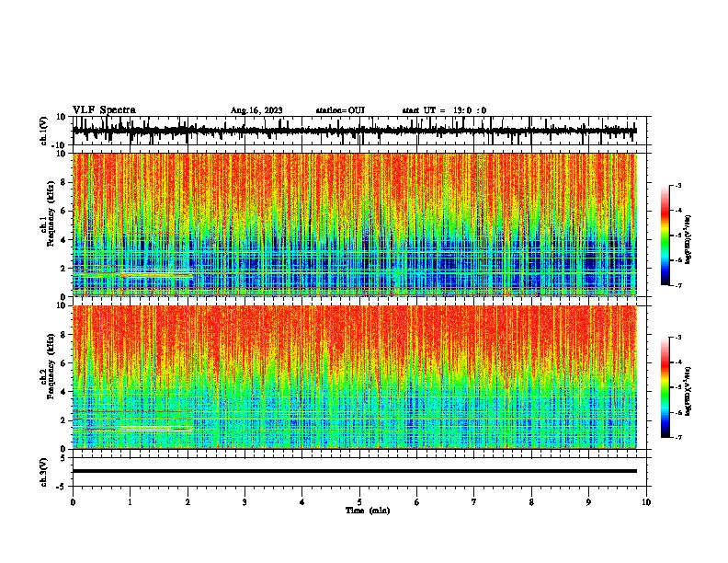This screenshot has height=563, width=728.
Task: Click the ch.1 "Frequency (kHz)" axis label
Action: click(x=51, y=214)
